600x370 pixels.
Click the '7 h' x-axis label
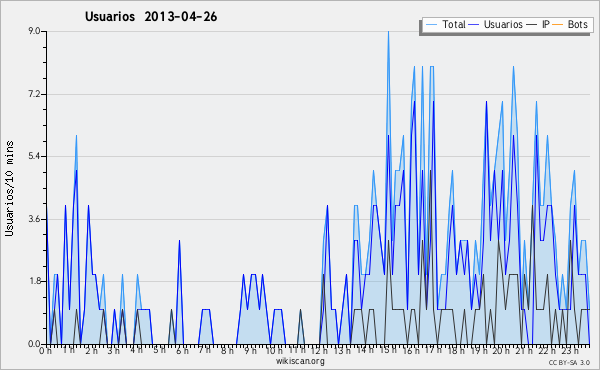tap(205, 350)
